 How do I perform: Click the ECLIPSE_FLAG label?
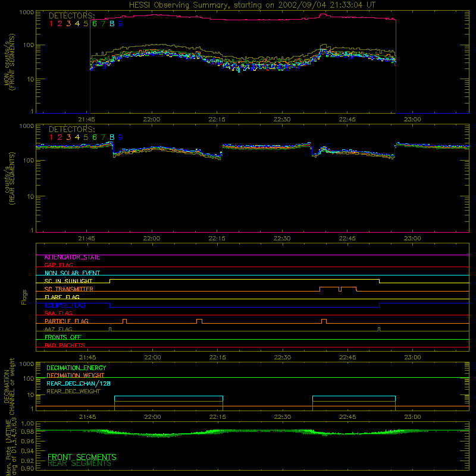coord(65,305)
